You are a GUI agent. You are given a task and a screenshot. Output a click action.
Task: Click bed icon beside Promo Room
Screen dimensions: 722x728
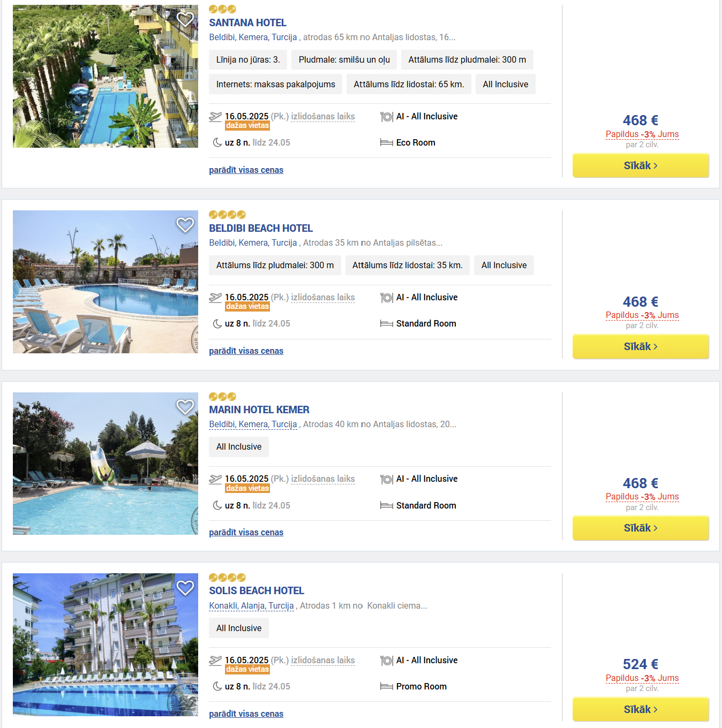point(387,687)
